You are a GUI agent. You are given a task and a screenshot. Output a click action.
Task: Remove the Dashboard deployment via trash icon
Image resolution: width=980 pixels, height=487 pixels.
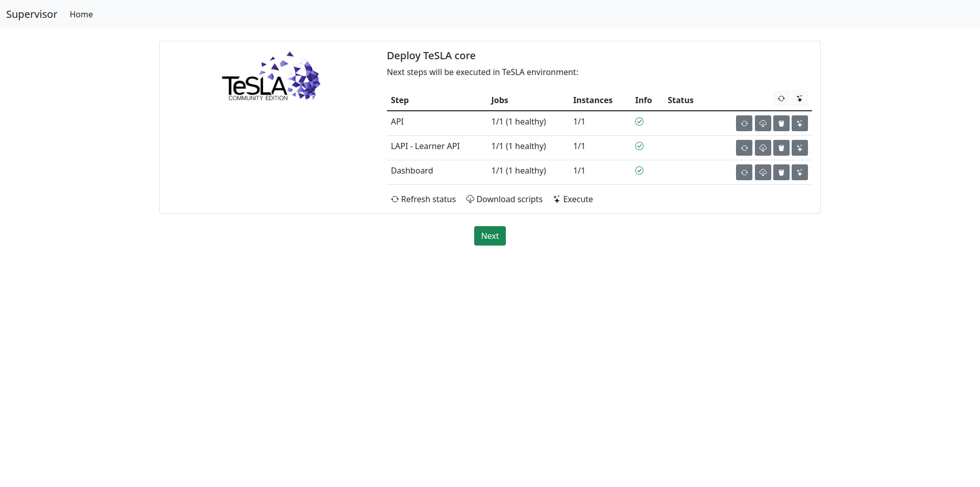[x=781, y=173]
